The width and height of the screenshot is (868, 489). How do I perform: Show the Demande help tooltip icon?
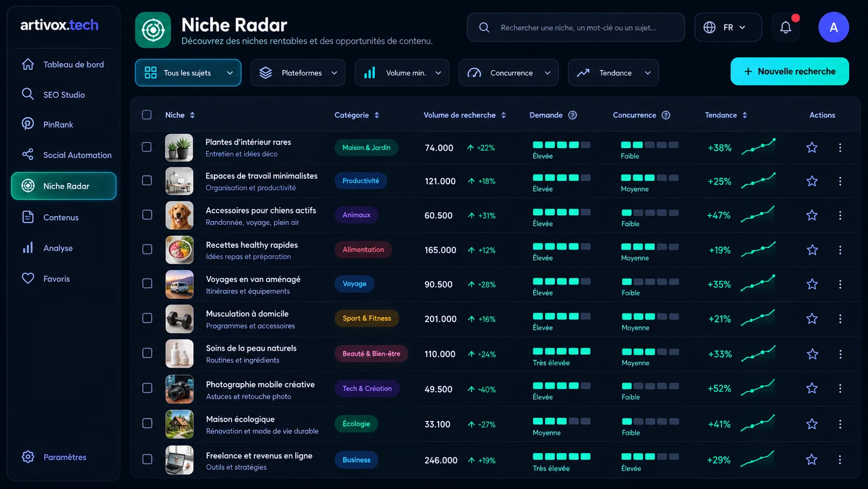[573, 115]
